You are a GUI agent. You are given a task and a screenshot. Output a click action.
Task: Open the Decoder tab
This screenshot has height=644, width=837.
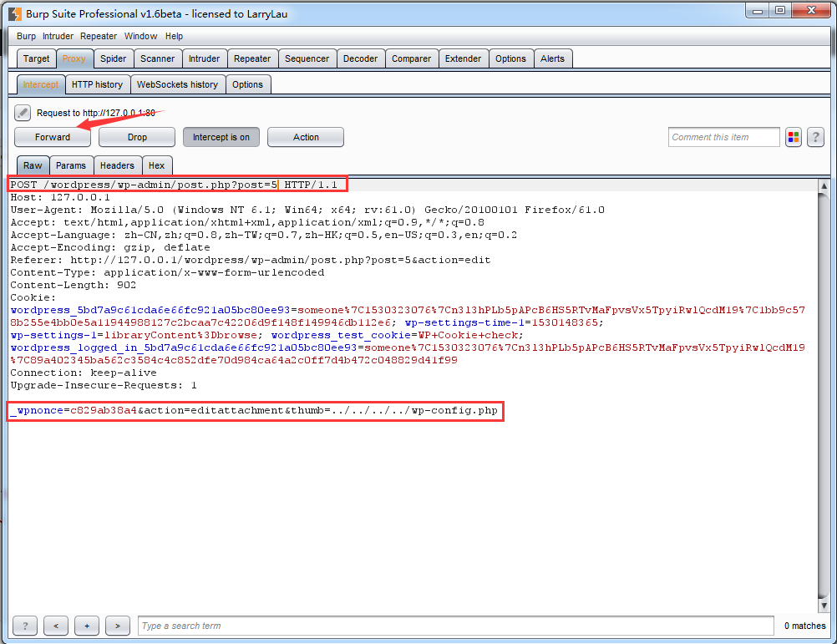pyautogui.click(x=360, y=58)
